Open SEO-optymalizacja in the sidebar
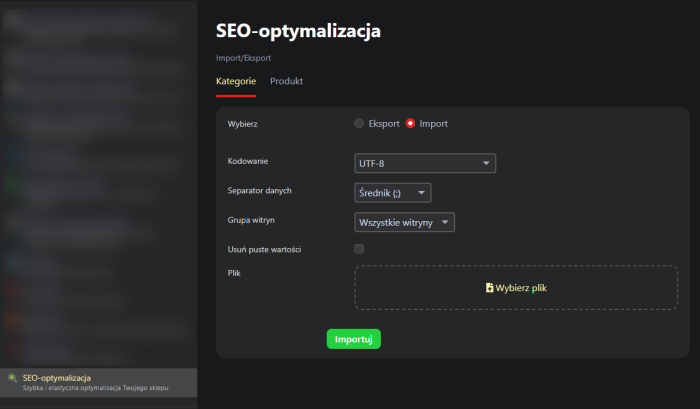 tap(98, 383)
